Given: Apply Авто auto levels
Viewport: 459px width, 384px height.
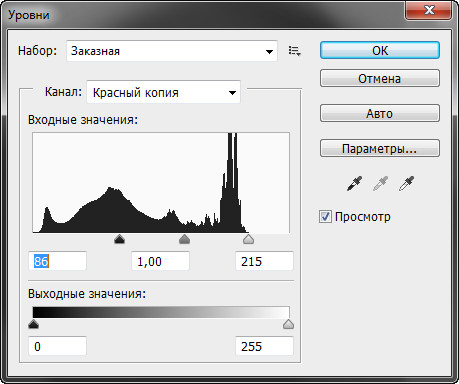Looking at the screenshot, I should [380, 113].
